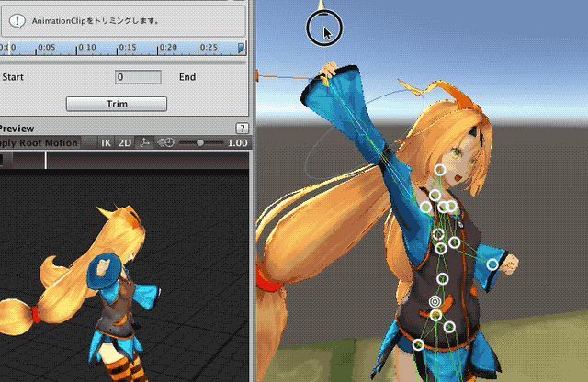Open help with the question mark icon
588x382 pixels.
(x=242, y=129)
